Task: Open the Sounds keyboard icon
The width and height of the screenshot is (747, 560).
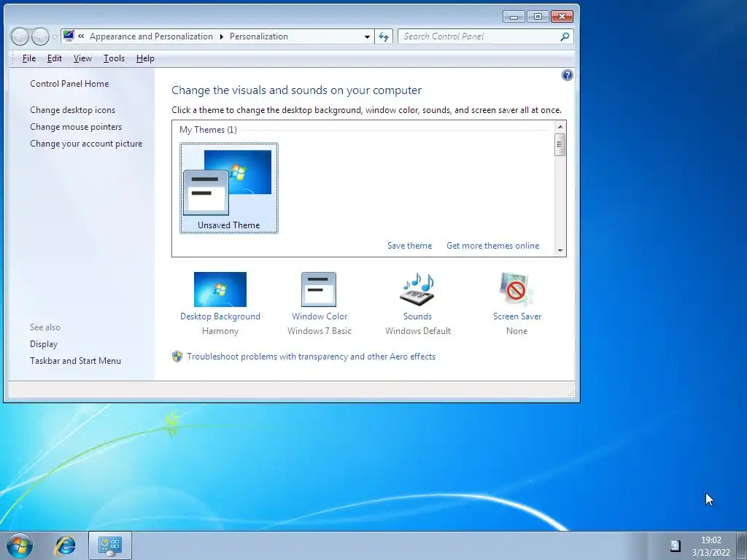Action: [417, 289]
